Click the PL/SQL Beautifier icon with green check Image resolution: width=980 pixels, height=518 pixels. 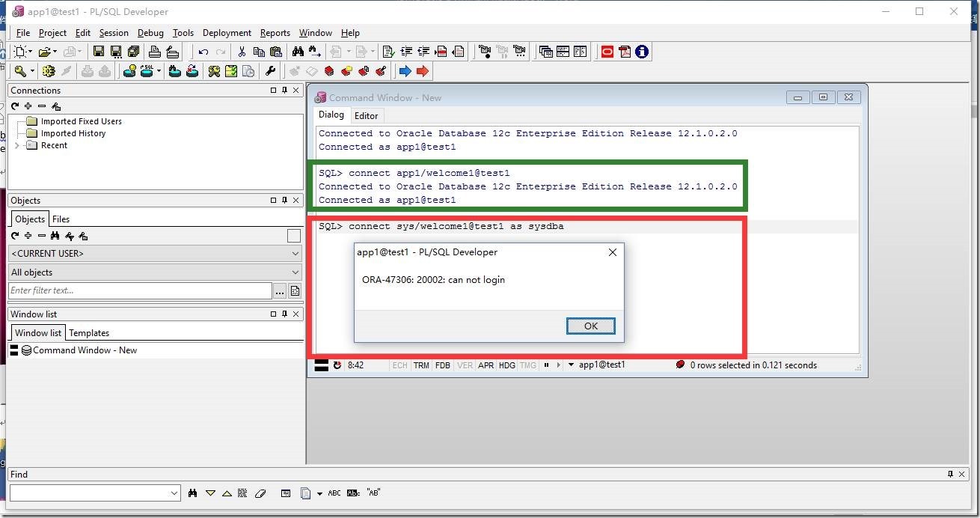[388, 52]
